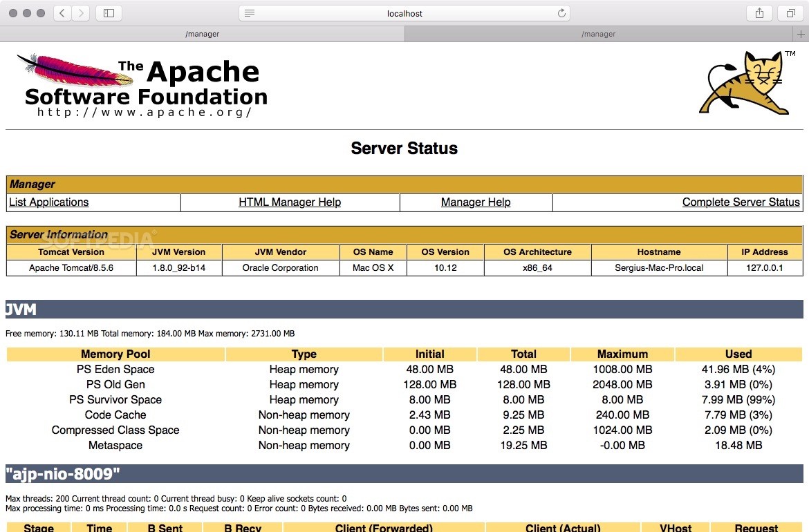Click the VHost column header
Image resolution: width=809 pixels, height=532 pixels.
[676, 527]
